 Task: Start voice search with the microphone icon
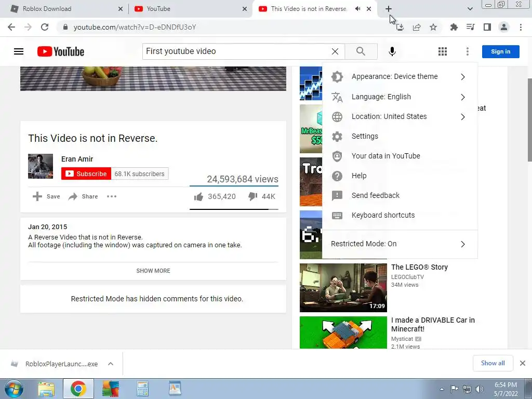click(392, 51)
